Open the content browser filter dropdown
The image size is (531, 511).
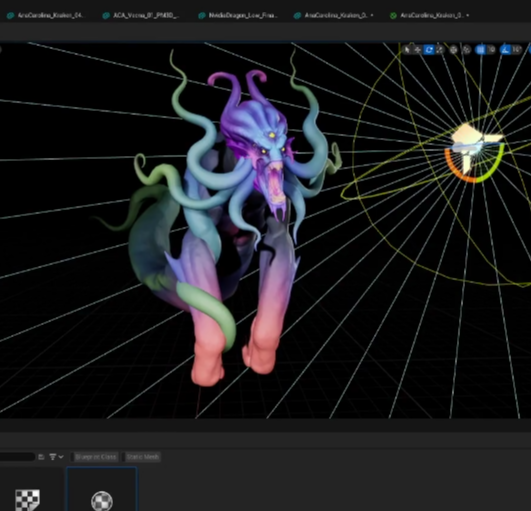56,457
